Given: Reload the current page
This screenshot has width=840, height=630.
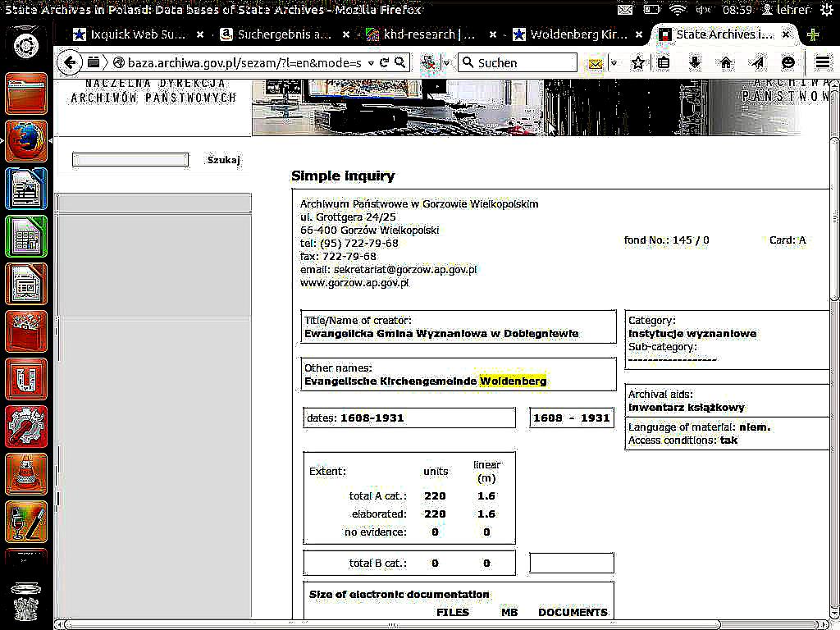Looking at the screenshot, I should click(384, 62).
